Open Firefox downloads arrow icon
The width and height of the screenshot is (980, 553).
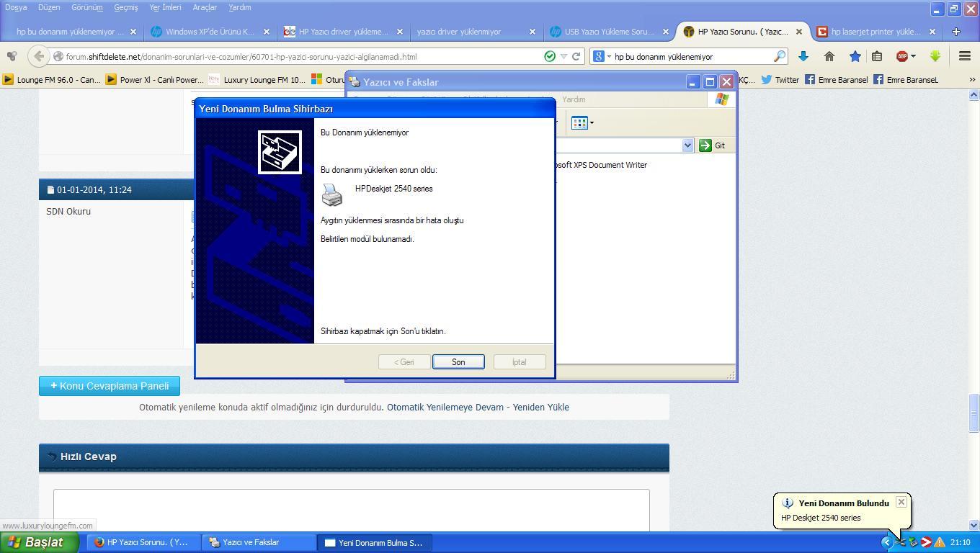pos(803,56)
